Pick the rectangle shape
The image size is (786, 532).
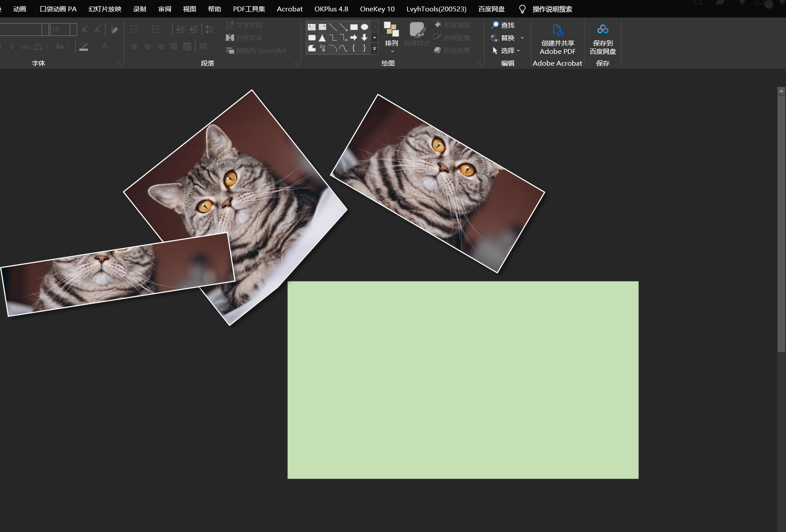pyautogui.click(x=354, y=27)
